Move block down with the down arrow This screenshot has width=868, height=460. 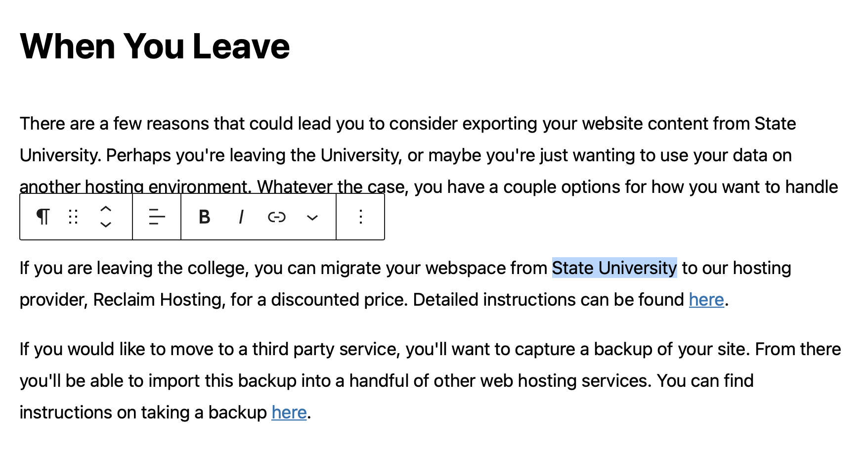coord(106,225)
